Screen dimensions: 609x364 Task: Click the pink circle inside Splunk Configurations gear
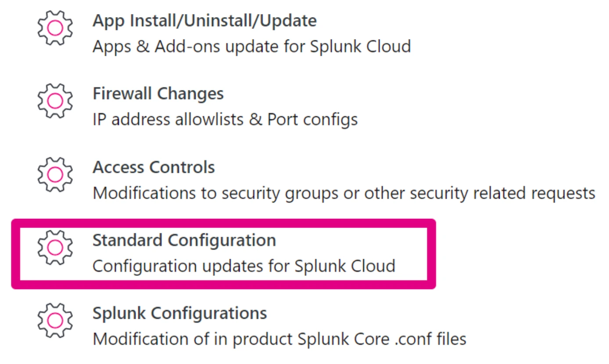coord(55,321)
